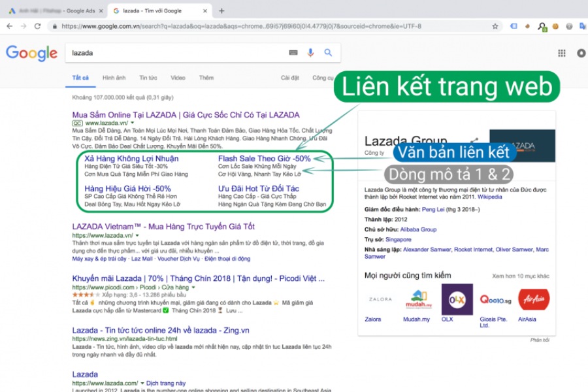Open Cài đặt search settings

click(290, 78)
